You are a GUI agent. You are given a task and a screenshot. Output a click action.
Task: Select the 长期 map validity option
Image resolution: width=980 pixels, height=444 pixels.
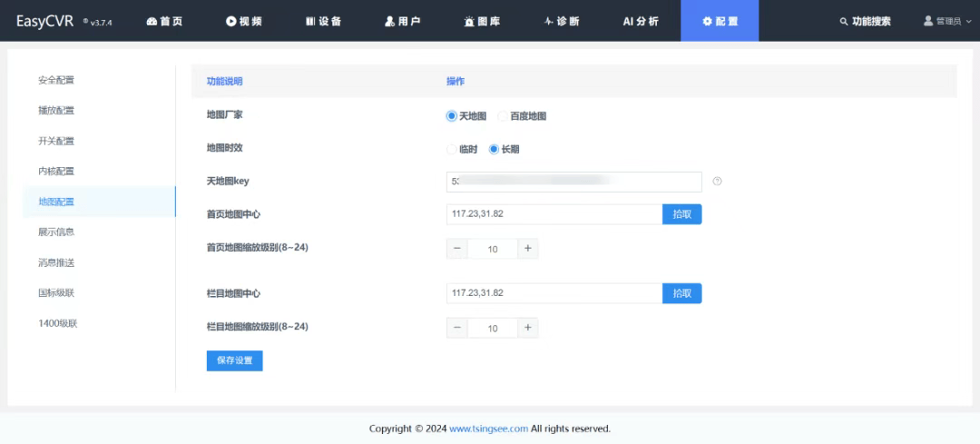point(495,149)
